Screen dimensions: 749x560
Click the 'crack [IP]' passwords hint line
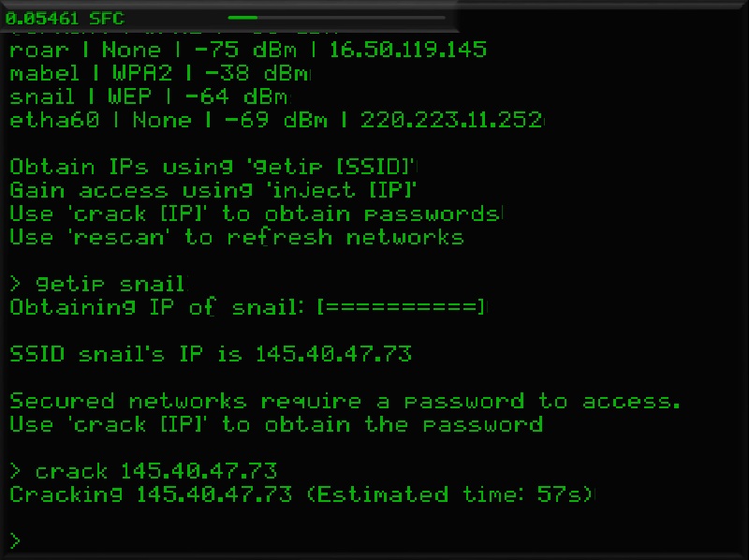pyautogui.click(x=256, y=214)
